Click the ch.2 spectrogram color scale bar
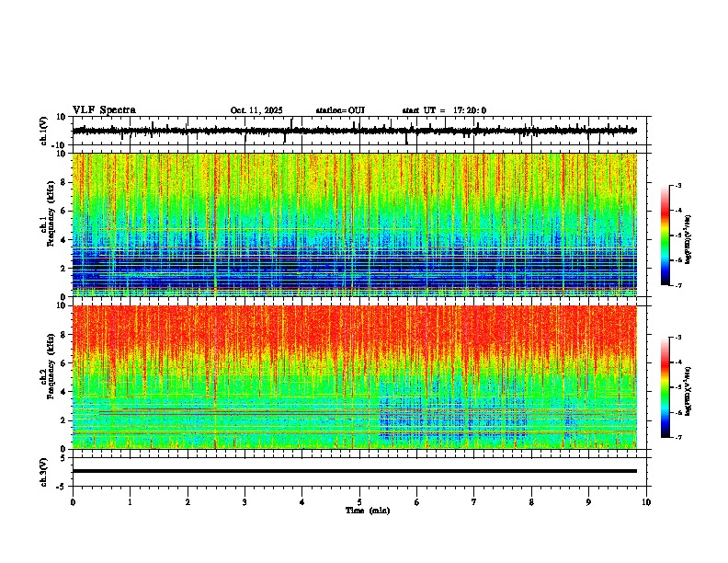The height and width of the screenshot is (563, 728). [x=665, y=387]
